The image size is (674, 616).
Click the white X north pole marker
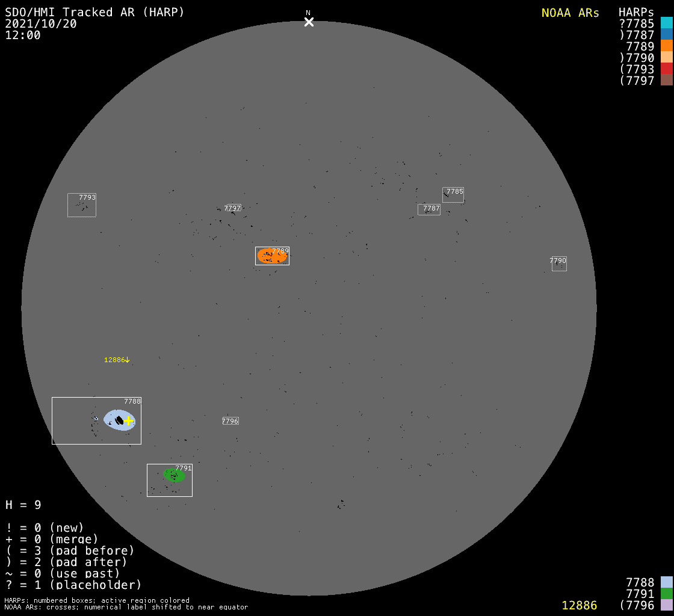point(309,22)
